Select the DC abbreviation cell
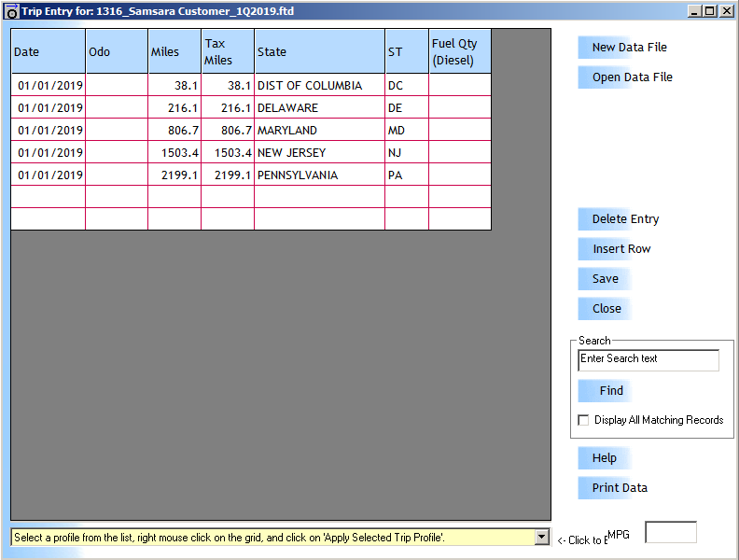The width and height of the screenshot is (739, 560). click(407, 85)
